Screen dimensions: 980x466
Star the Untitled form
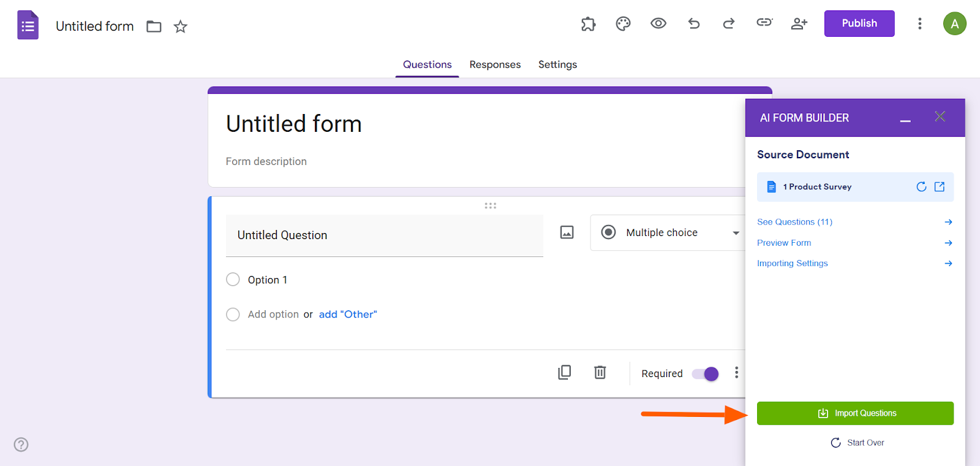(x=180, y=26)
